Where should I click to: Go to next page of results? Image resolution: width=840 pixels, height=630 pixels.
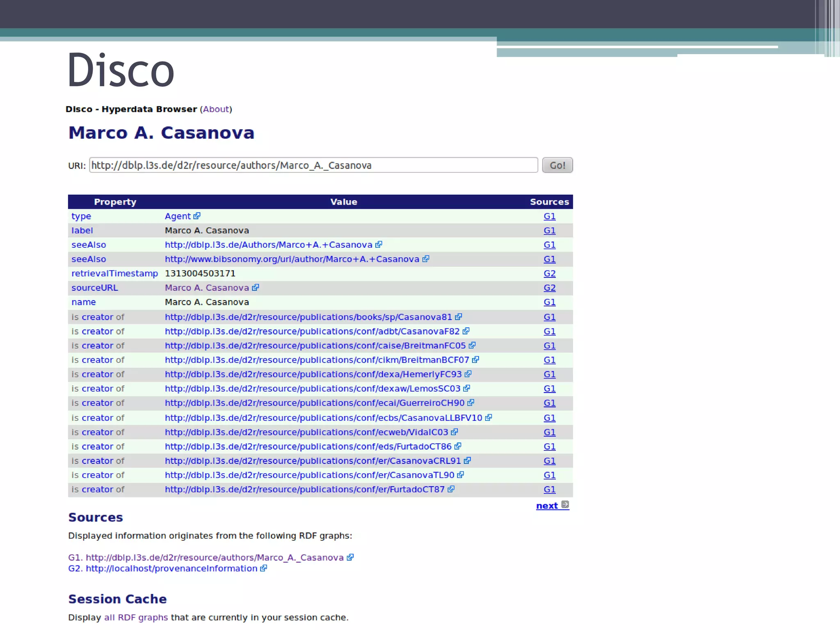[547, 506]
